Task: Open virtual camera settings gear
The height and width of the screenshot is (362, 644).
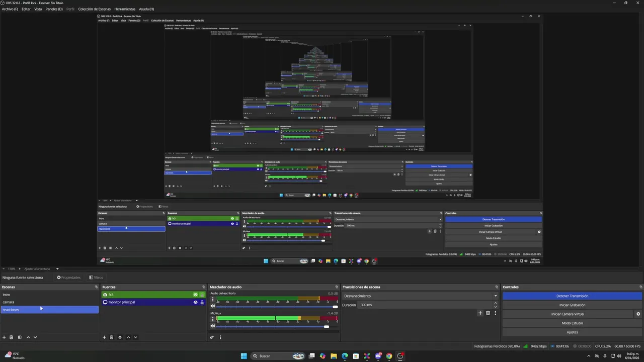Action: 638,314
